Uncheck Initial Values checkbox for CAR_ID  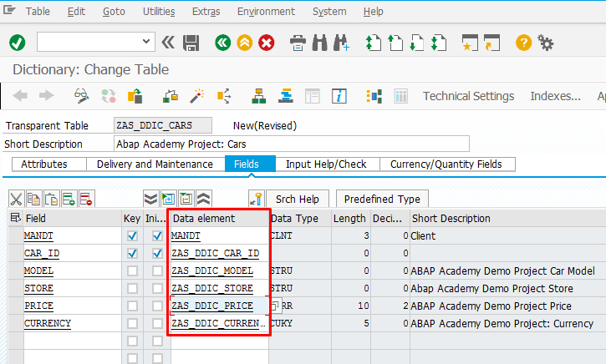[157, 254]
